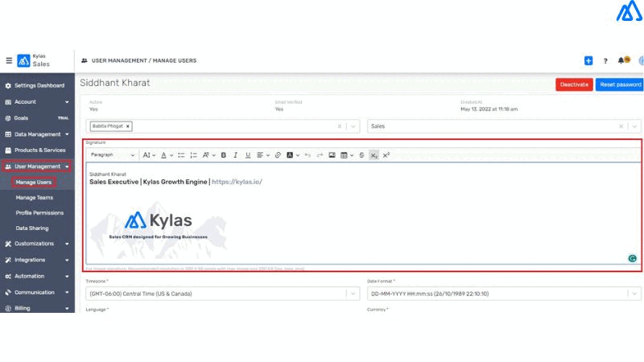Insert an image into the signature
Viewport: 644px width, 362px height.
point(331,154)
